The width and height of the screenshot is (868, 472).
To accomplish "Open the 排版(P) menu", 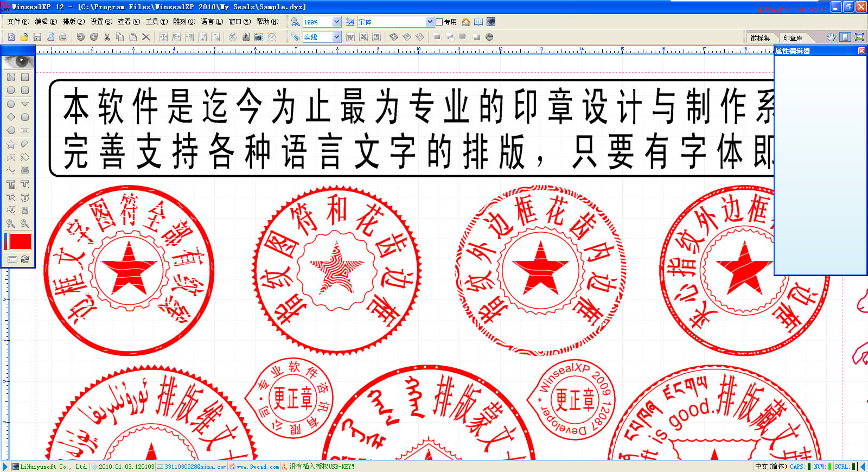I will coord(74,22).
